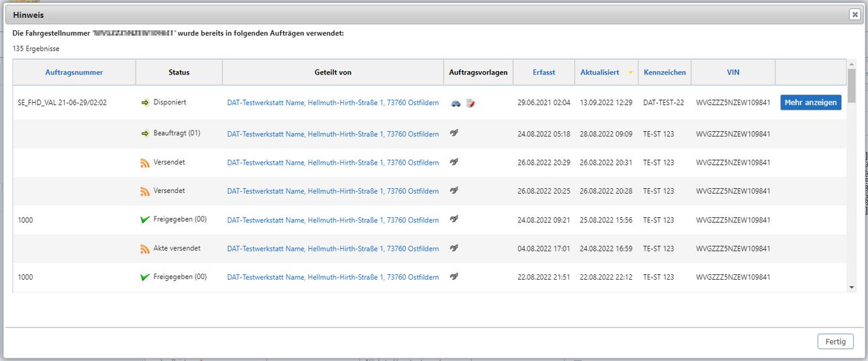This screenshot has height=361, width=868.
Task: Close the Hinweis dialog with the X
Action: pos(854,14)
